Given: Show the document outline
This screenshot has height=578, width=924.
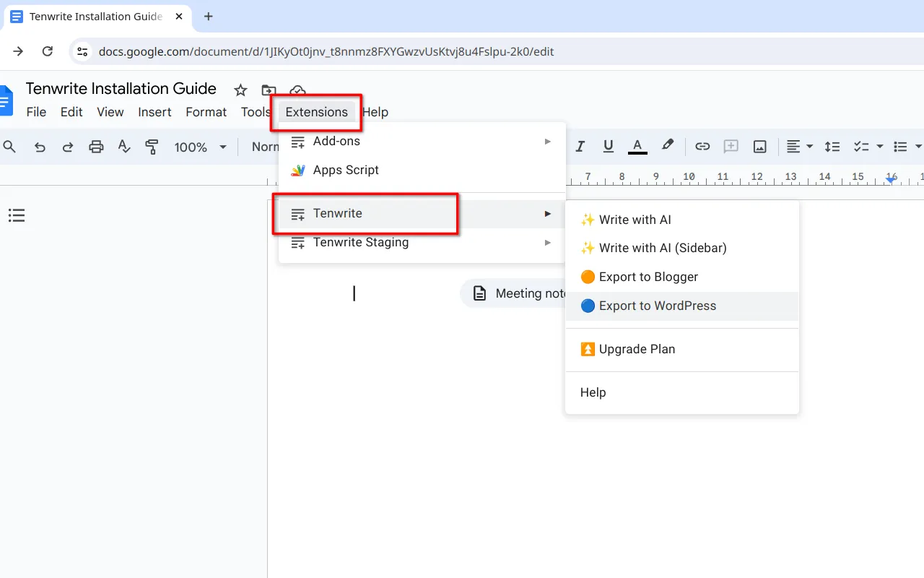Looking at the screenshot, I should [17, 215].
